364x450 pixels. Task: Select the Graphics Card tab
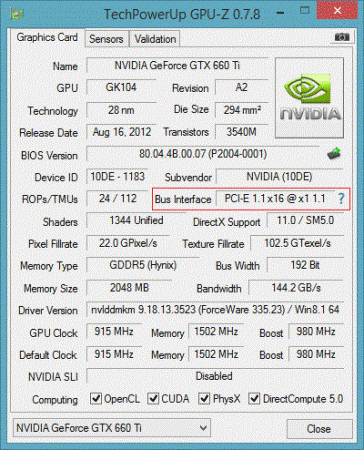pos(47,37)
